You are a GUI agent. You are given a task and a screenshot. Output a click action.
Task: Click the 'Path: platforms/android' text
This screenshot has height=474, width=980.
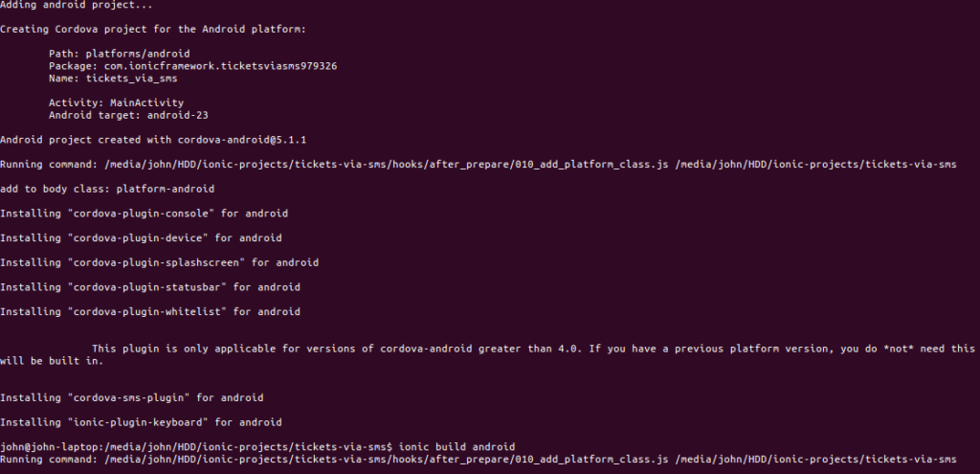pyautogui.click(x=120, y=54)
